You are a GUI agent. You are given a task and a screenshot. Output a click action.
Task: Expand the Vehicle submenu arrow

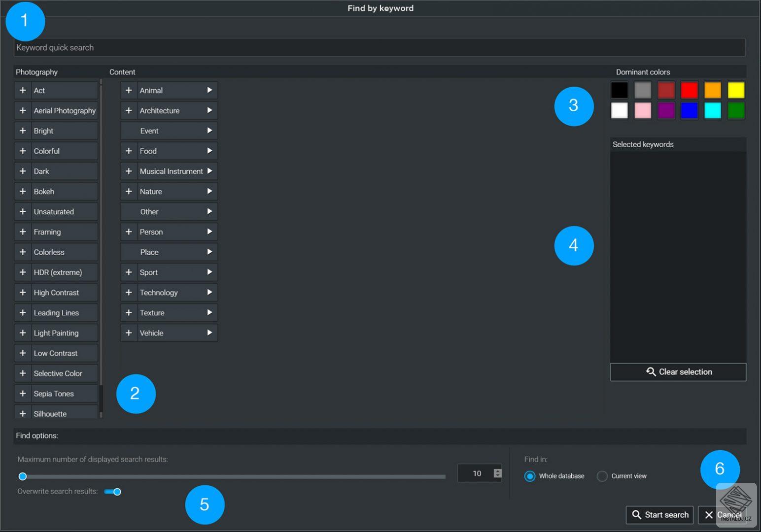[209, 332]
